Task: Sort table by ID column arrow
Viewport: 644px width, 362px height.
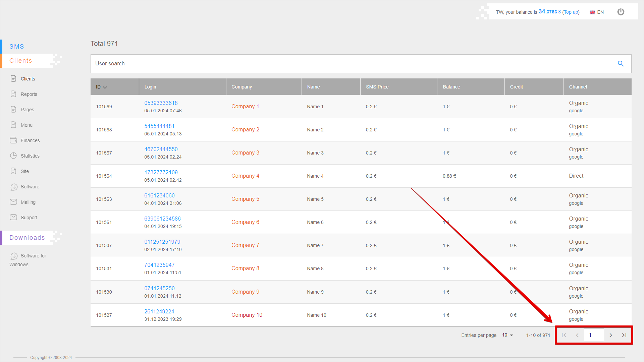Action: (105, 87)
